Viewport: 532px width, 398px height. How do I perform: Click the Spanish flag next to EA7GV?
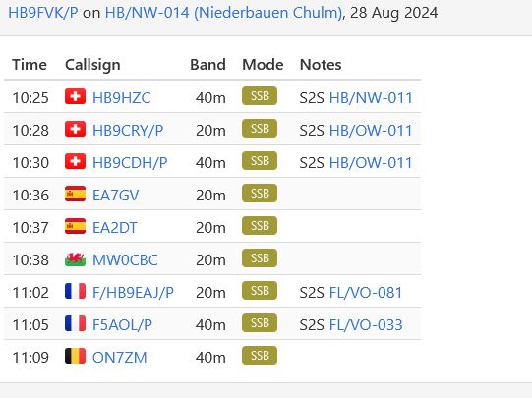coord(75,194)
